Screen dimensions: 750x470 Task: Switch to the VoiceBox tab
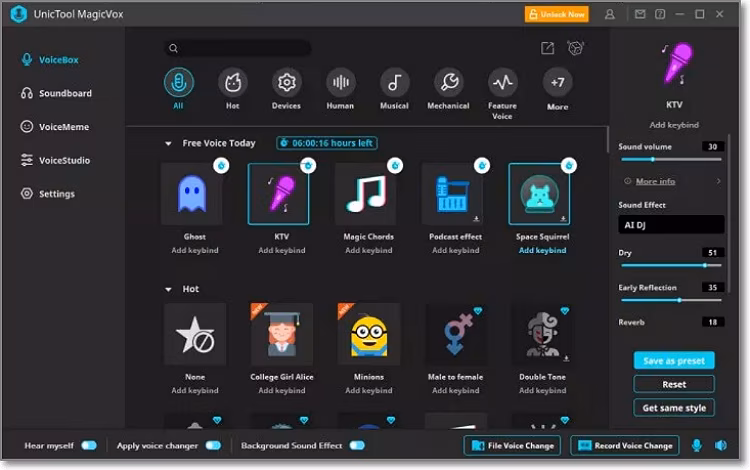pyautogui.click(x=50, y=60)
